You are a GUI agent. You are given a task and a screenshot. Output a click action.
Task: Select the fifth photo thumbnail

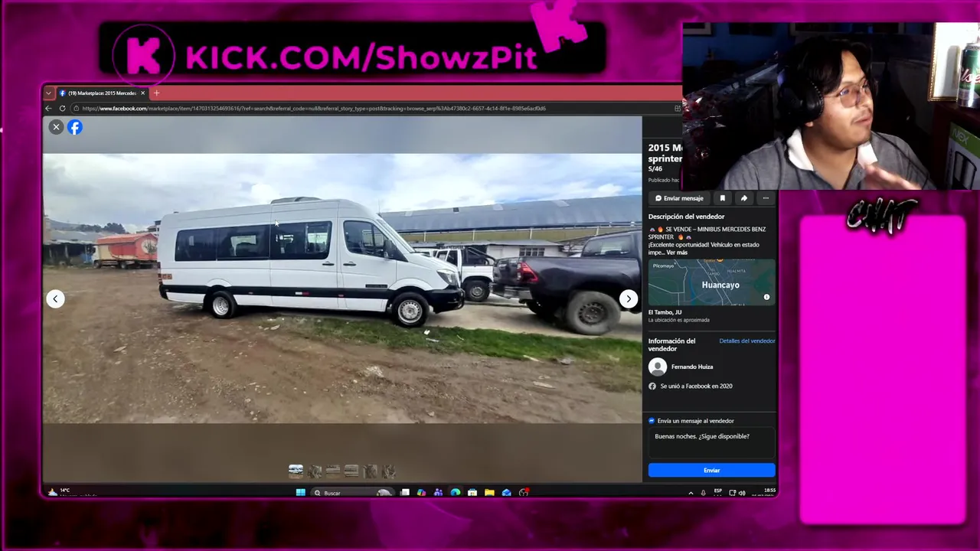pyautogui.click(x=370, y=471)
